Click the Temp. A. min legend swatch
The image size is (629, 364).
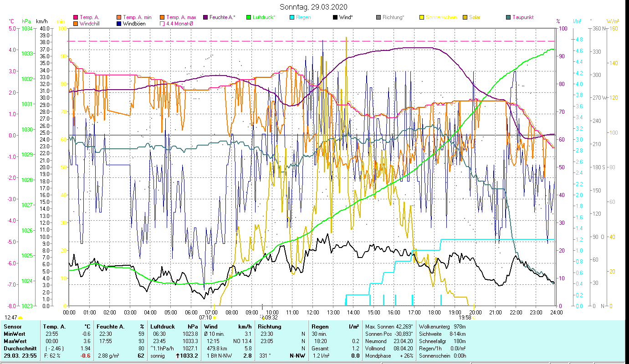coord(119,17)
